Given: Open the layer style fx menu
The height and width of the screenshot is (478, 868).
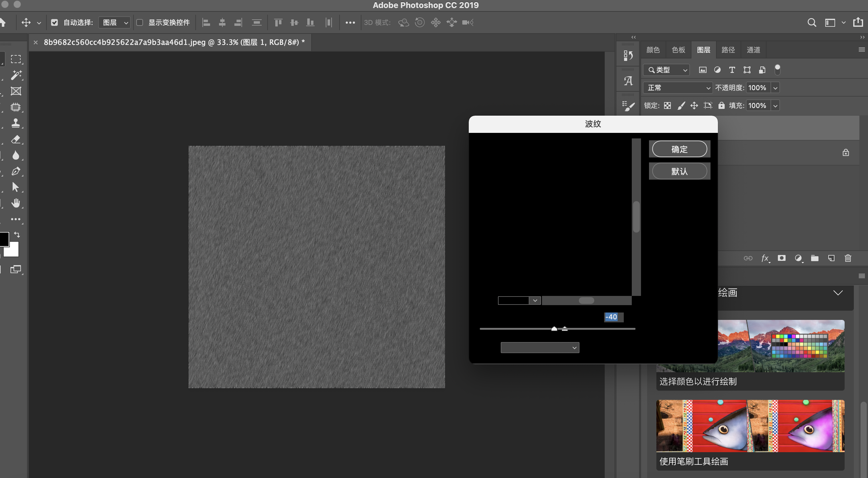Looking at the screenshot, I should [x=765, y=258].
